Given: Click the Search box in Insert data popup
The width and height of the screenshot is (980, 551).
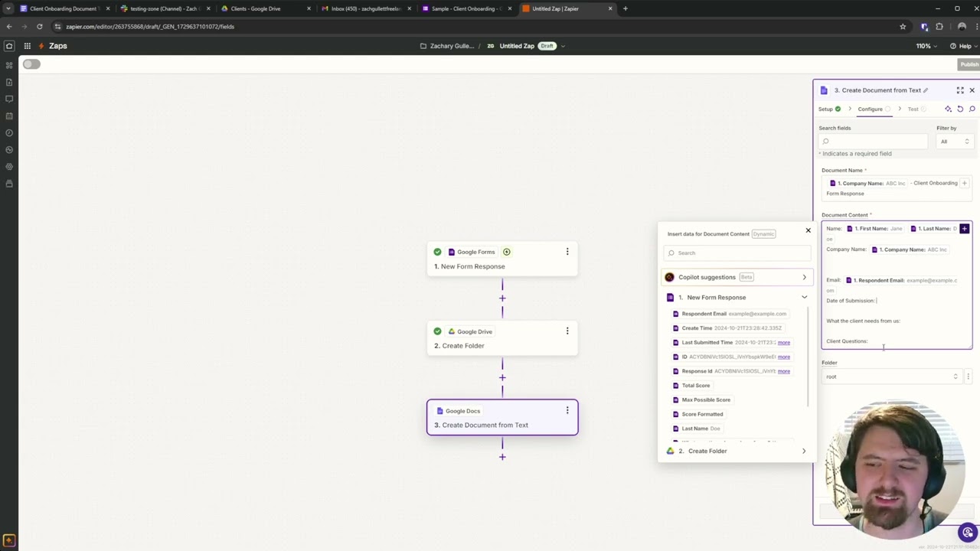Looking at the screenshot, I should 736,253.
